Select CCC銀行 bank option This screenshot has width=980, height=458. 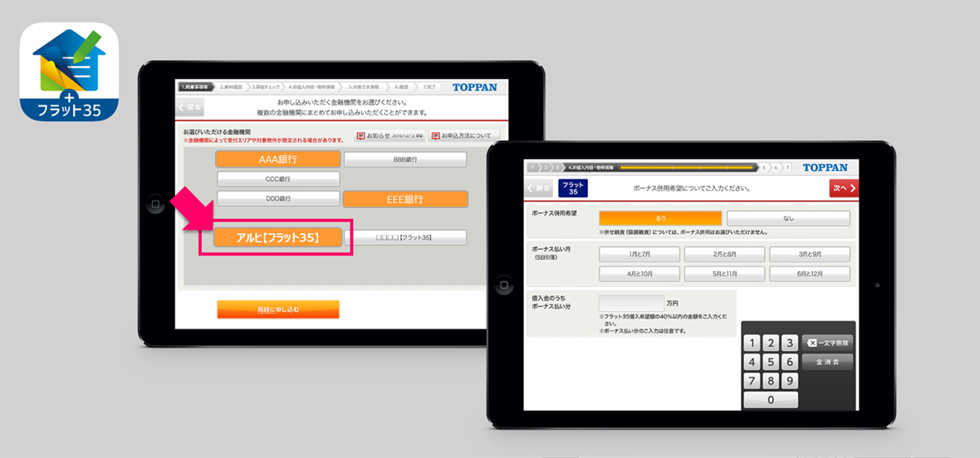coord(278,179)
